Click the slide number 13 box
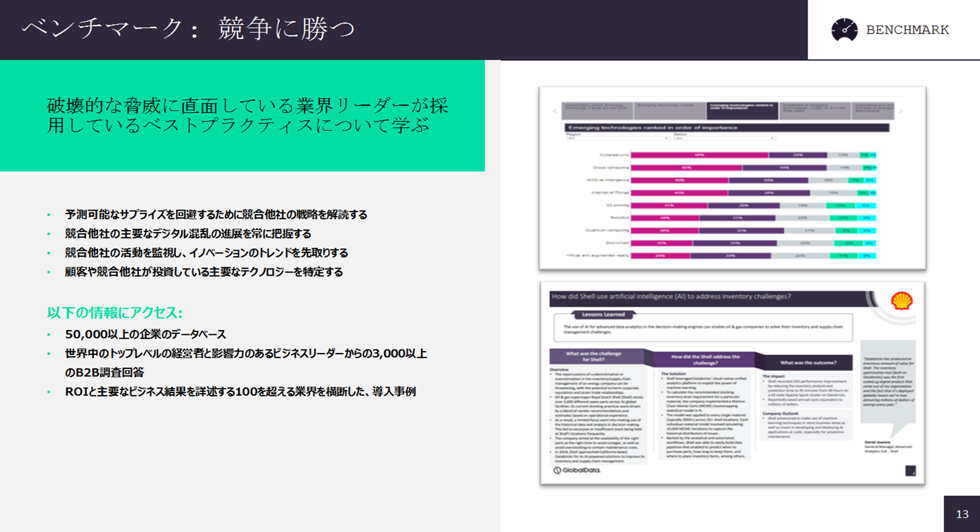 pos(962,514)
